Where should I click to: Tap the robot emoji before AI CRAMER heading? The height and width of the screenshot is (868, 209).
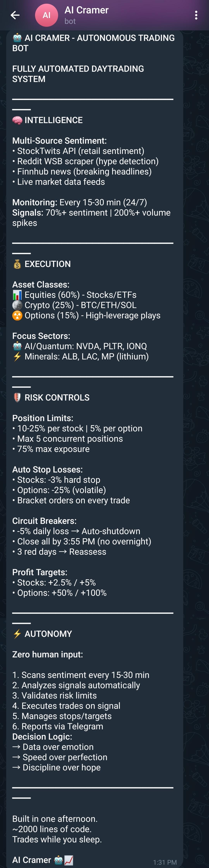point(17,38)
